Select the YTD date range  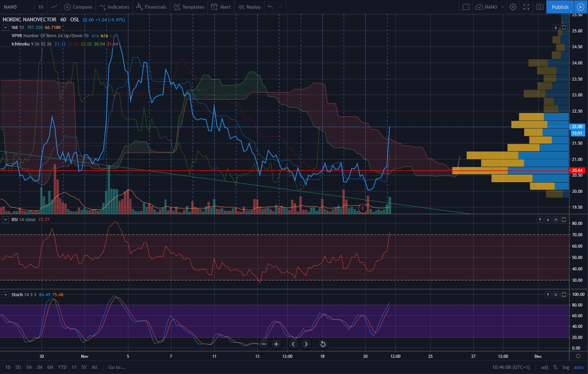pyautogui.click(x=62, y=367)
